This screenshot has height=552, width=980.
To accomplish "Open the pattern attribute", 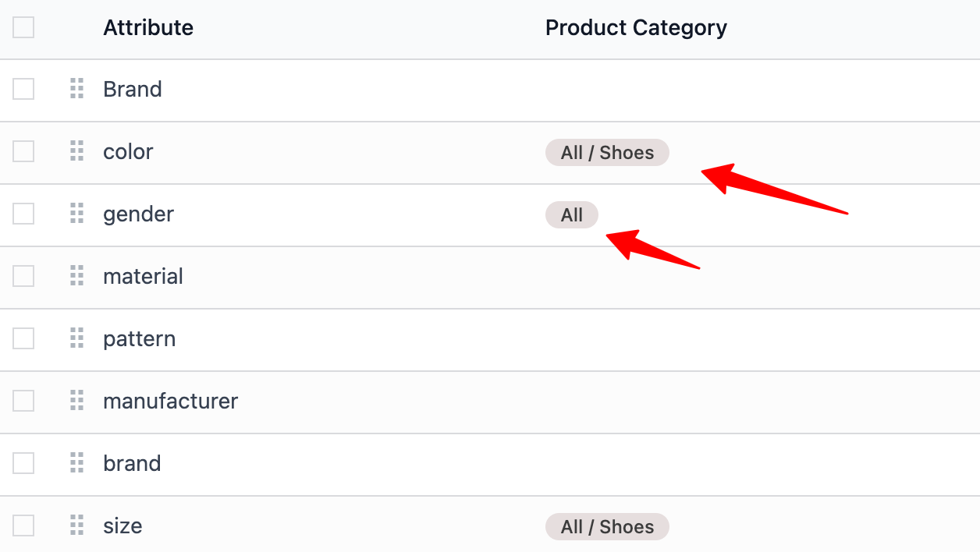I will (x=139, y=339).
